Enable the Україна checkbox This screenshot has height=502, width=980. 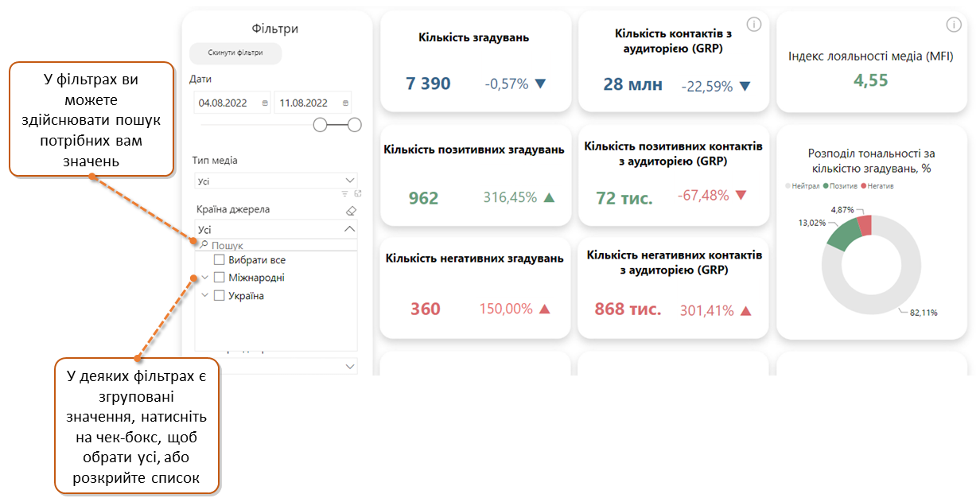pos(220,296)
